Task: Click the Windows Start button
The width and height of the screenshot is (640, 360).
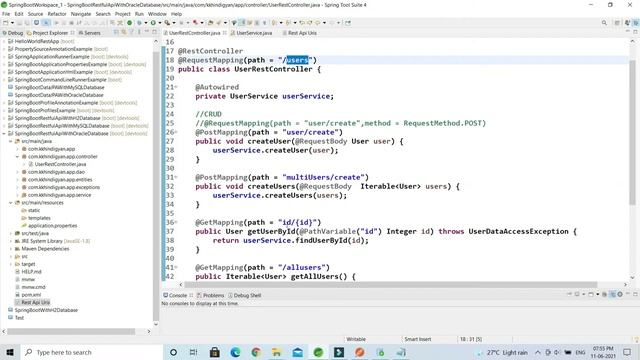Action: [x=10, y=352]
